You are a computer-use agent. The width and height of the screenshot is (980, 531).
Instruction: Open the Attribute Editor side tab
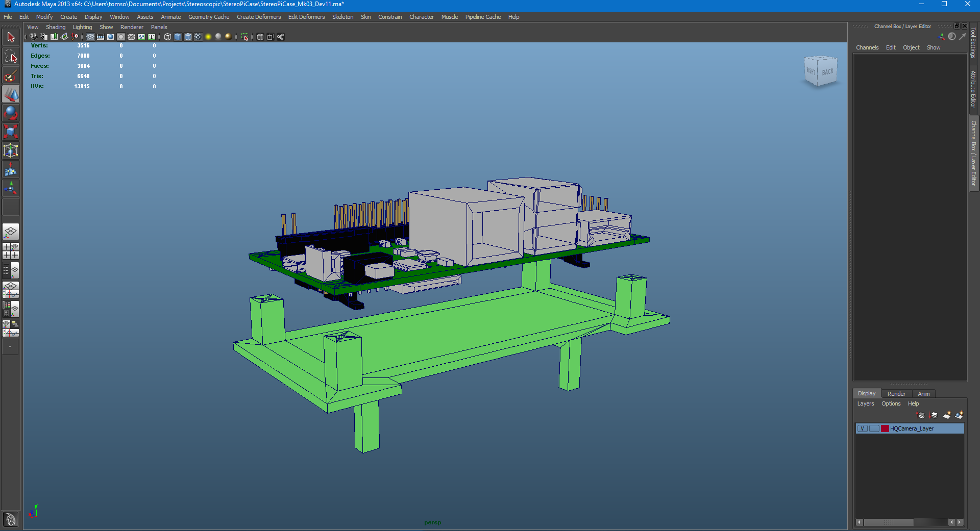tap(973, 89)
